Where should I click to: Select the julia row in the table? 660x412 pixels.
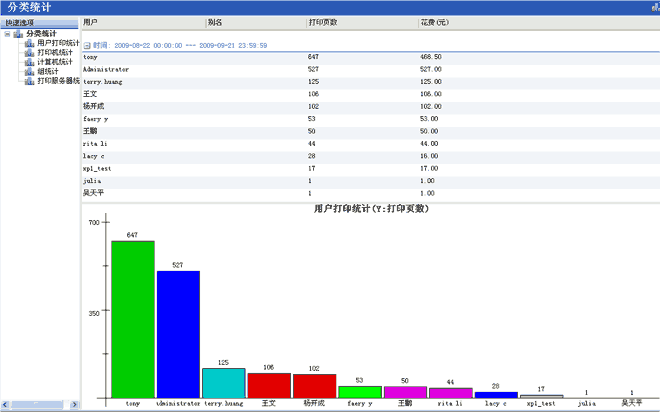click(x=370, y=181)
